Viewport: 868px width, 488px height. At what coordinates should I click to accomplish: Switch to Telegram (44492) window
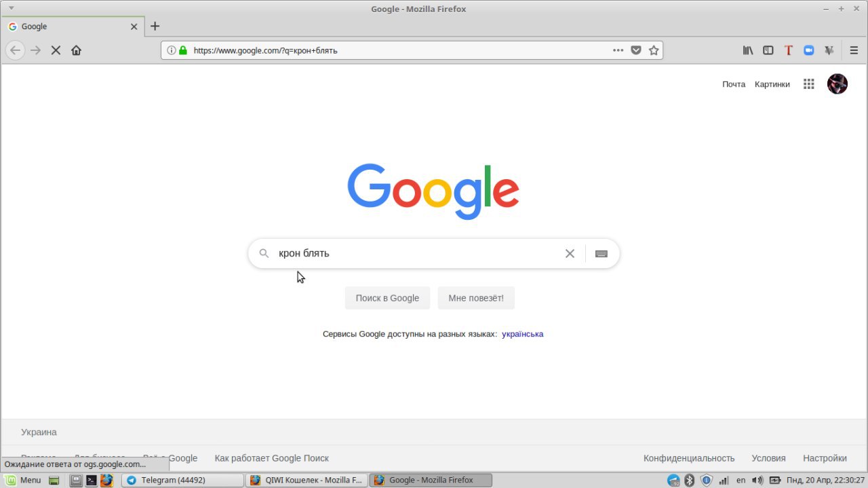[x=182, y=480]
